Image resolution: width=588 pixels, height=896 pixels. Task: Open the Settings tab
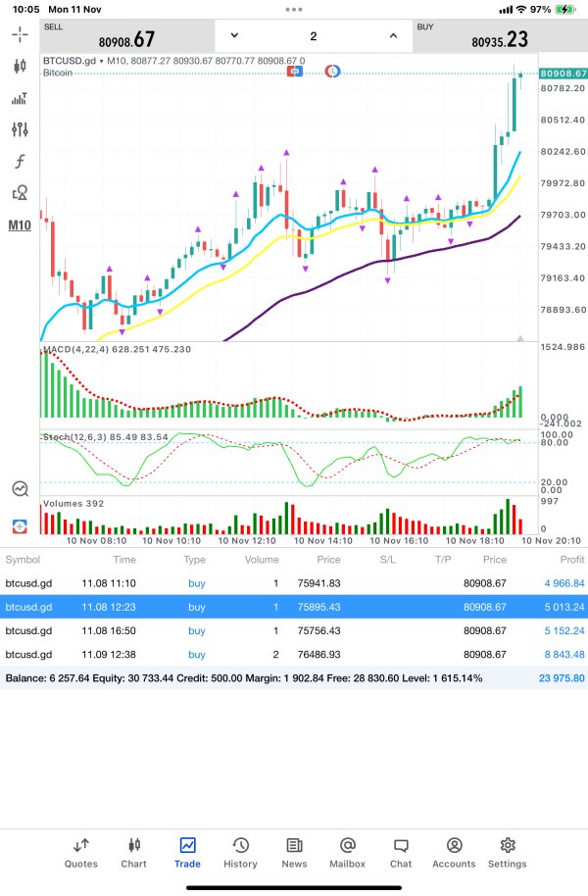click(x=508, y=853)
